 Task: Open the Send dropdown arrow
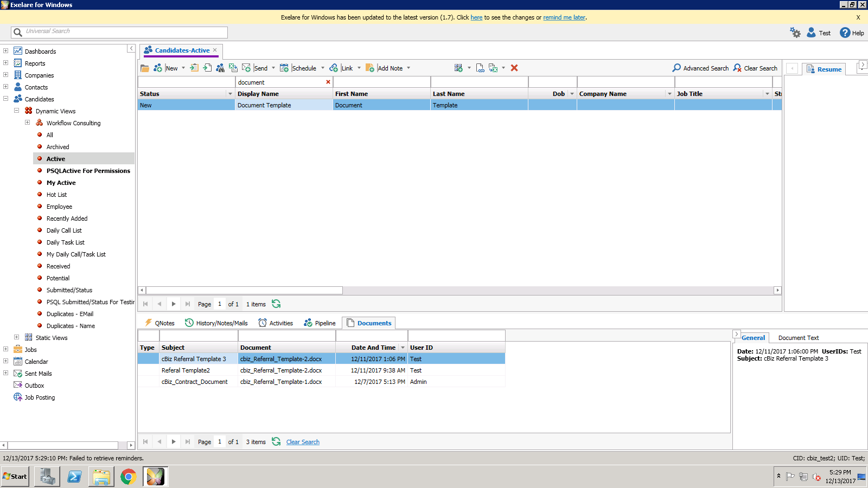click(x=273, y=68)
